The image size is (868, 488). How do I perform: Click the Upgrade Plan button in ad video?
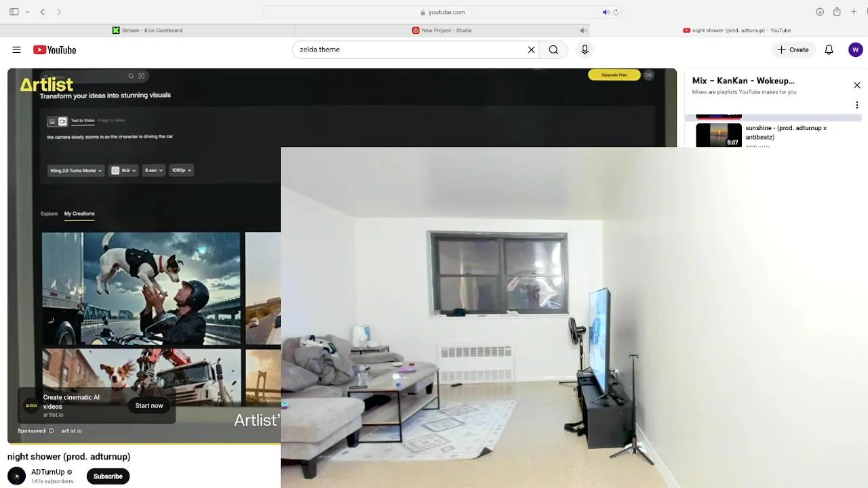[x=614, y=75]
